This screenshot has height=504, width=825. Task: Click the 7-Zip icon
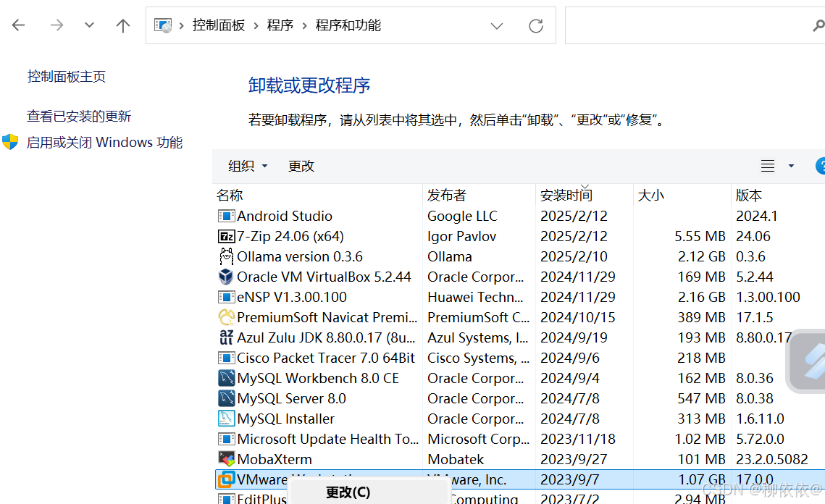click(x=226, y=237)
